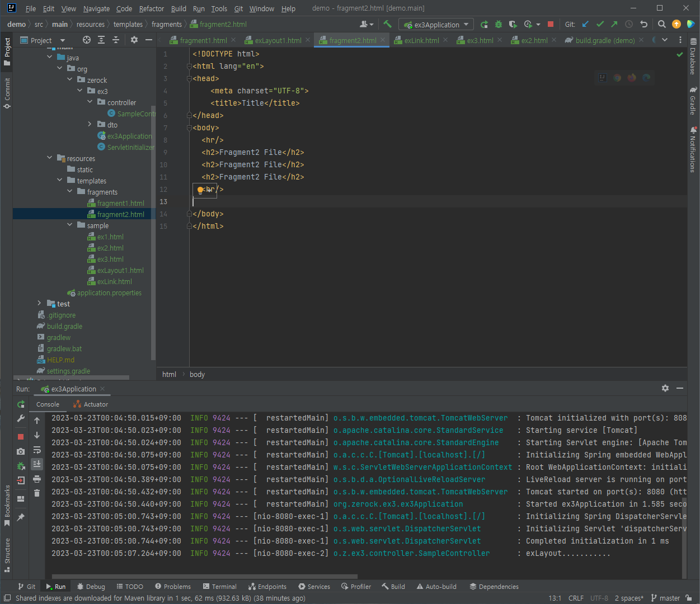Run with Coverage from the main toolbar

513,24
